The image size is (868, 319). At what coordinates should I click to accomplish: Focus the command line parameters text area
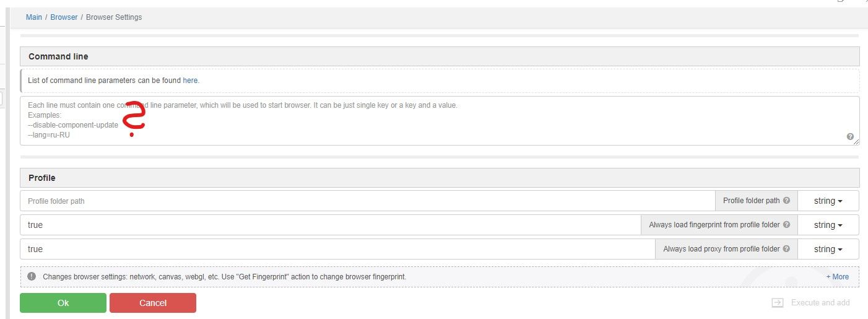tap(433, 121)
